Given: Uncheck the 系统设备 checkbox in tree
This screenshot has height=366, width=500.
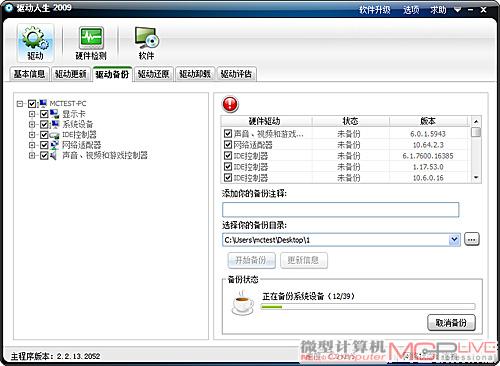Looking at the screenshot, I should point(44,124).
